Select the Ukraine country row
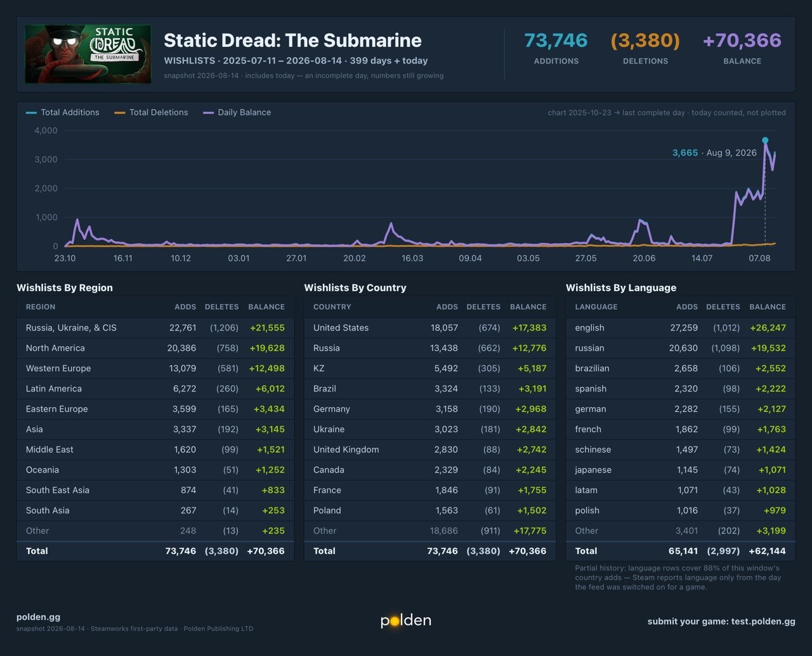This screenshot has width=812, height=656. [430, 430]
